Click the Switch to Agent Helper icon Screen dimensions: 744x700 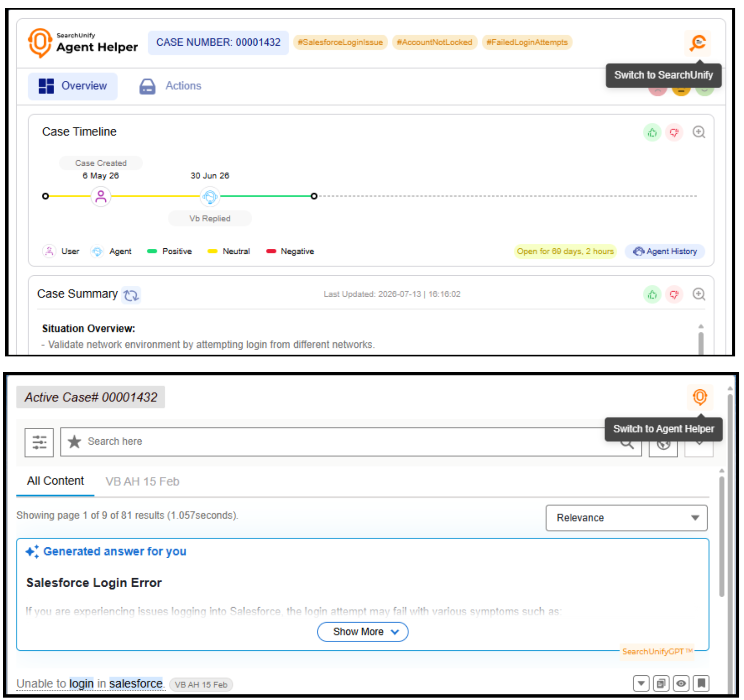[x=700, y=397]
